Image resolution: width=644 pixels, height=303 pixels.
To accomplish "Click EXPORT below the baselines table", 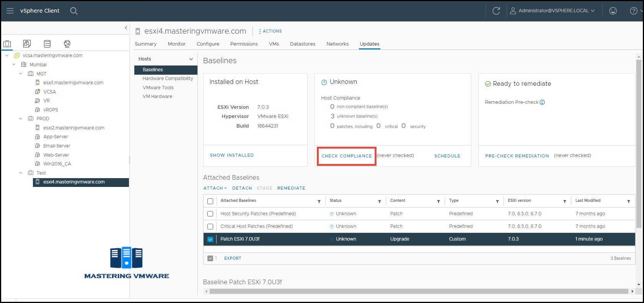I will pyautogui.click(x=233, y=258).
